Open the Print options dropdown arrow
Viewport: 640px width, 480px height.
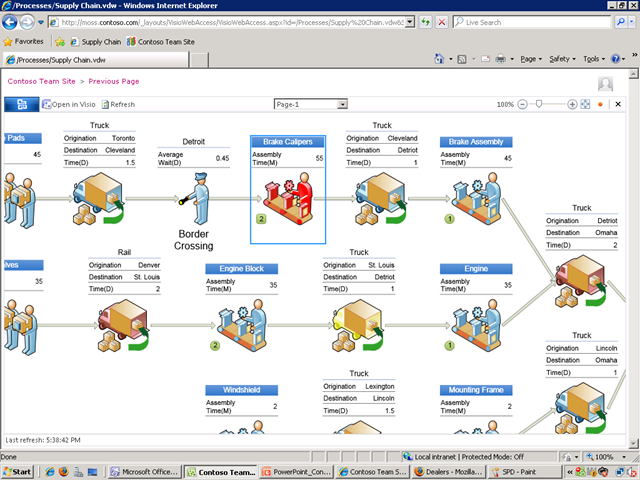(x=512, y=59)
